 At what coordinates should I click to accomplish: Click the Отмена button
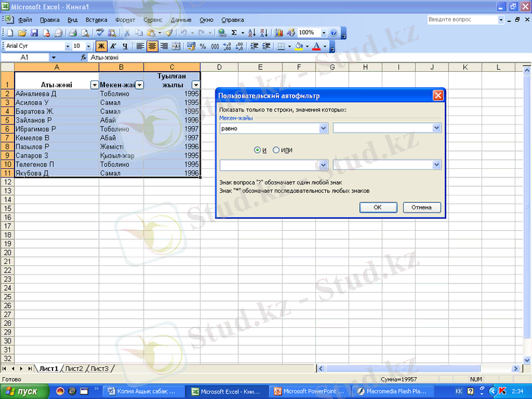(422, 207)
